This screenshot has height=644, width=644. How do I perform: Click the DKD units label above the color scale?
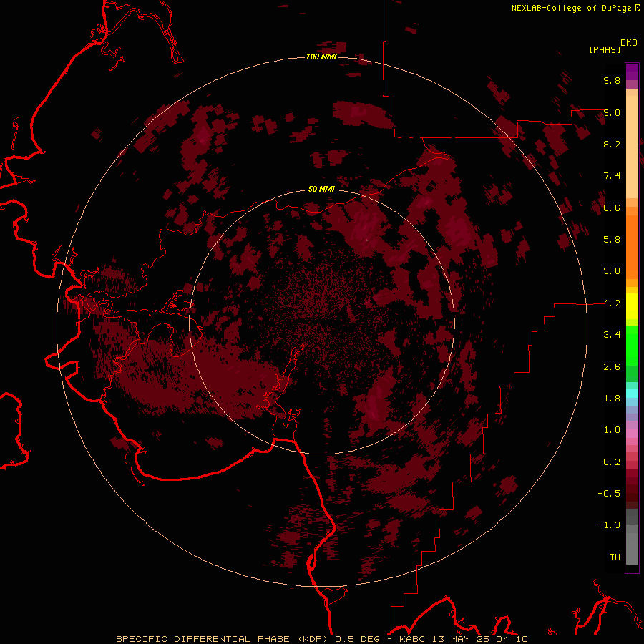coord(629,43)
